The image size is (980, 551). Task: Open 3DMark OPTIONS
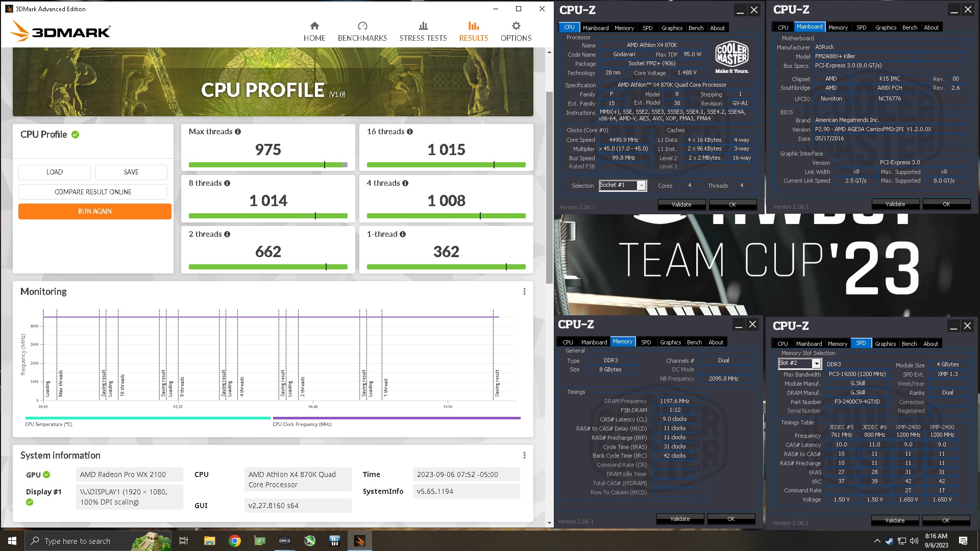click(x=516, y=32)
